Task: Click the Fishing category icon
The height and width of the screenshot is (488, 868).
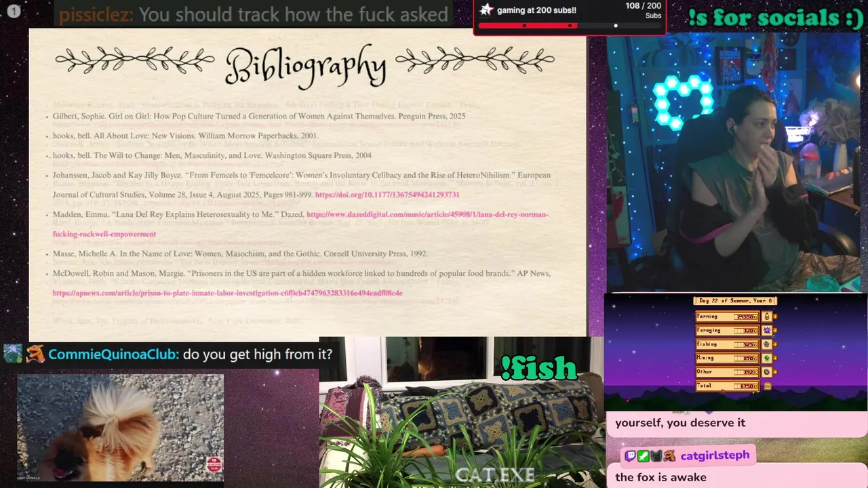Action: [x=767, y=344]
